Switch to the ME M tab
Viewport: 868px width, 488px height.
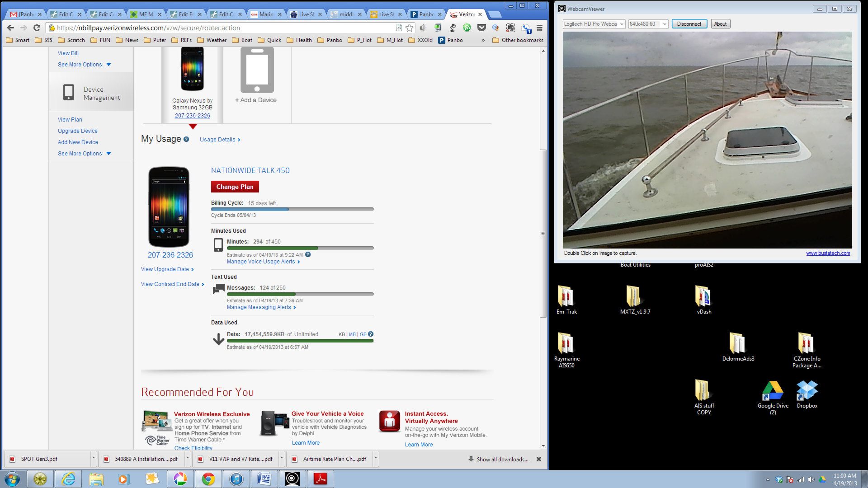tap(146, 14)
